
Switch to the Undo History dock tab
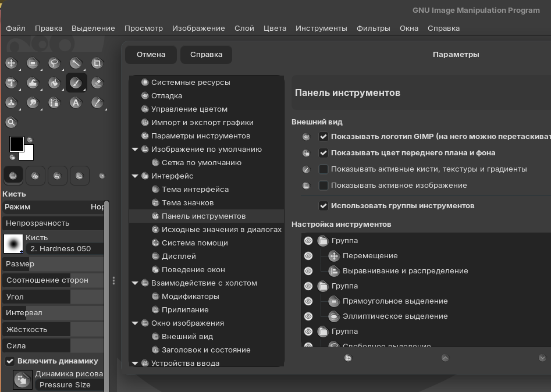[57, 176]
